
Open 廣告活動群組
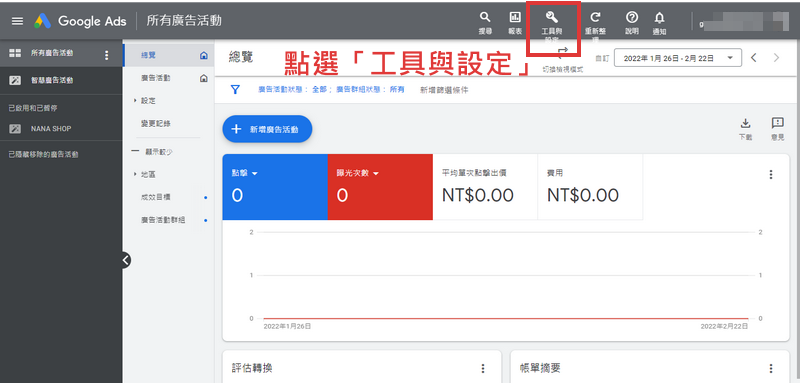[163, 220]
